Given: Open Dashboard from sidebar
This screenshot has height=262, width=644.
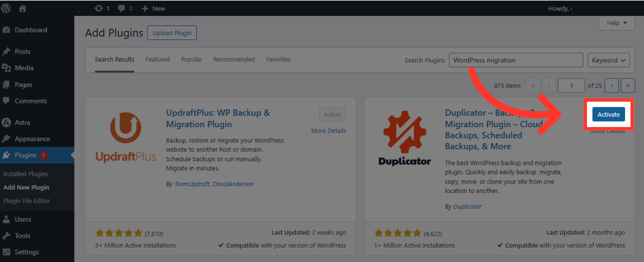Looking at the screenshot, I should [x=31, y=30].
